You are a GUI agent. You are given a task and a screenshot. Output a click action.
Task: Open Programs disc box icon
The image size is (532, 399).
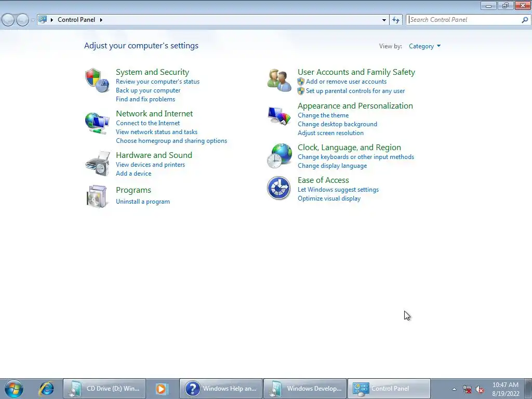pos(97,196)
